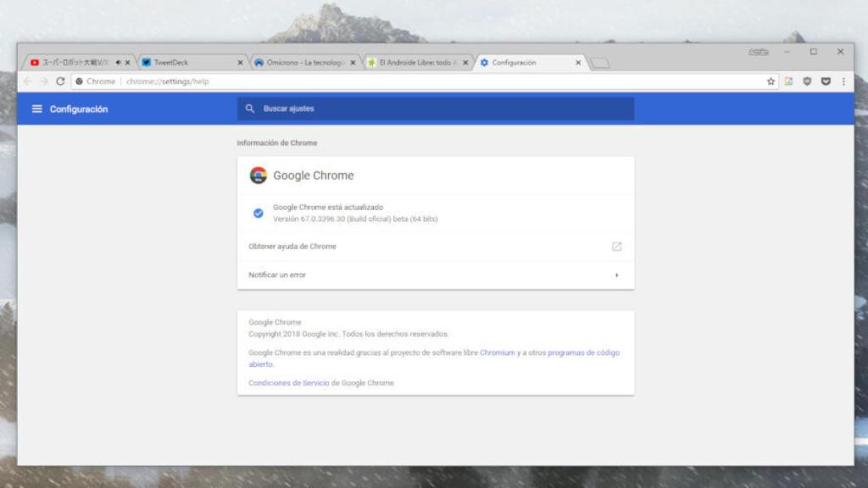The height and width of the screenshot is (488, 868).
Task: Click the external-link icon on Obtener ayuda de Chrome
Action: (x=617, y=246)
